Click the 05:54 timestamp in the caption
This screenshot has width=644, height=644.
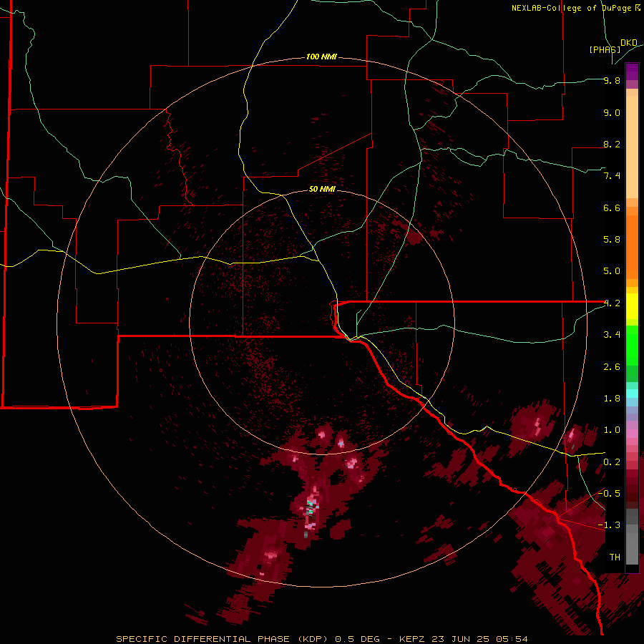512,639
